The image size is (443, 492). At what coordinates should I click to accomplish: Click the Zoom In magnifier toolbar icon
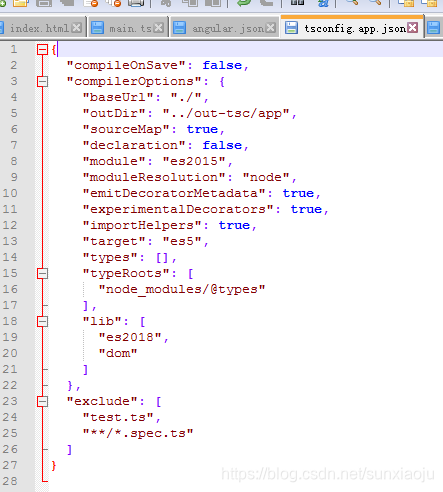pyautogui.click(x=352, y=3)
